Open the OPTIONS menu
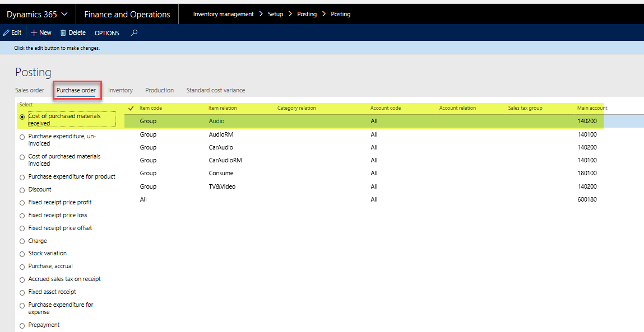This screenshot has width=644, height=332. (x=107, y=33)
